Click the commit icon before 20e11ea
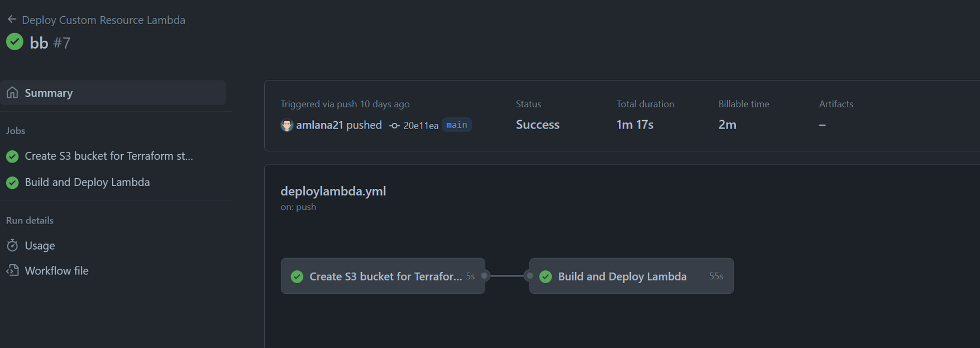This screenshot has width=980, height=348. click(396, 125)
